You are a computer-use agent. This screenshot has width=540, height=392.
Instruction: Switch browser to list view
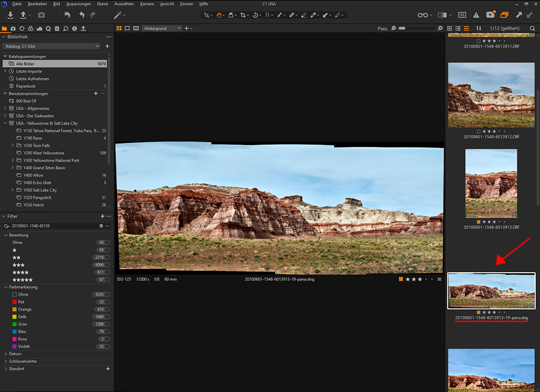[458, 28]
